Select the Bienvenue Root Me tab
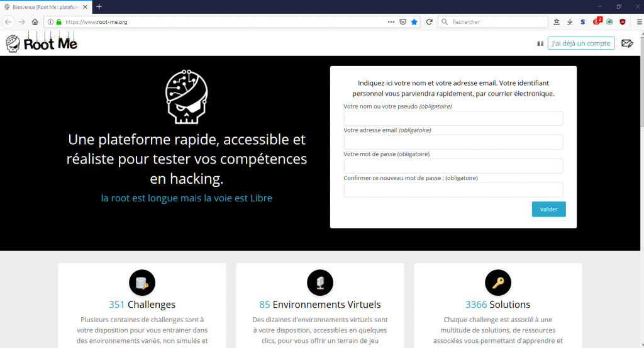This screenshot has height=348, width=644. [47, 6]
